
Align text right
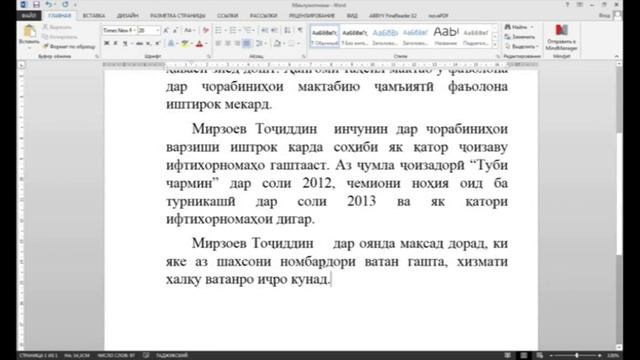point(237,43)
